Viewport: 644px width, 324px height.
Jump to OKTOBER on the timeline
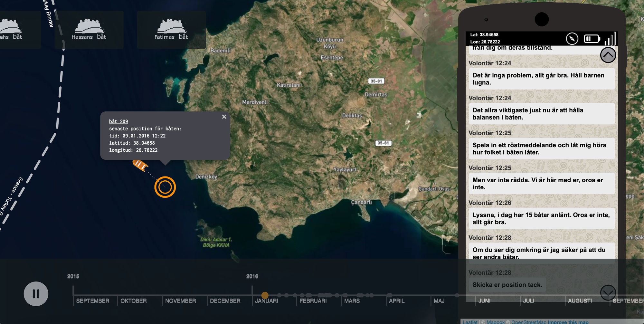coord(133,301)
